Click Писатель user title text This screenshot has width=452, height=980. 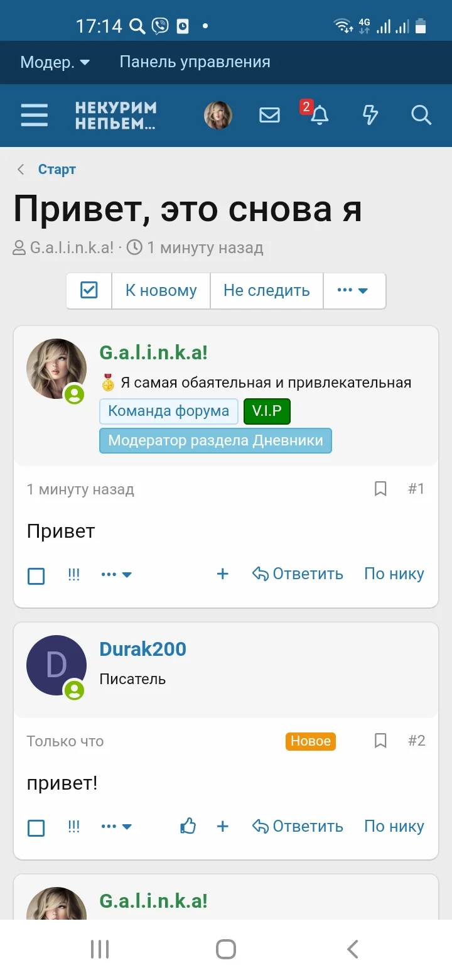click(132, 679)
